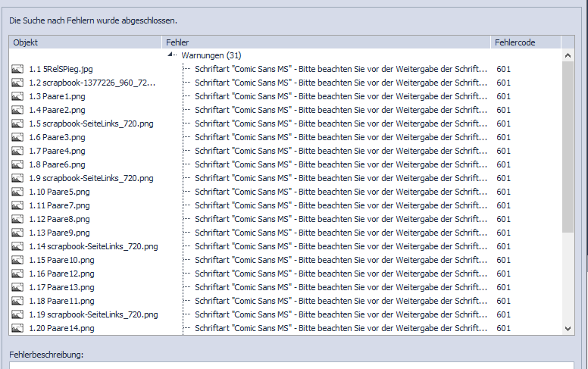Viewport: 588px width, 369px height.
Task: Click the image icon beside 1.10 Paare5.png
Action: click(x=17, y=192)
